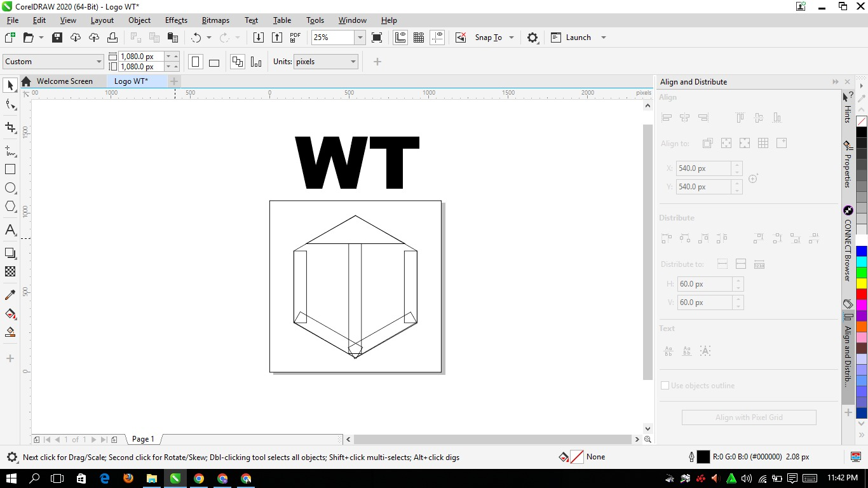Image resolution: width=868 pixels, height=488 pixels.
Task: Switch to Welcome Screen tab
Action: pyautogui.click(x=64, y=81)
